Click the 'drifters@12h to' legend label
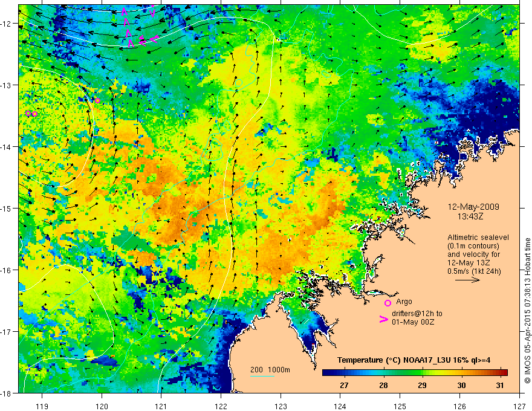Image resolution: width=532 pixels, height=411 pixels. click(417, 314)
